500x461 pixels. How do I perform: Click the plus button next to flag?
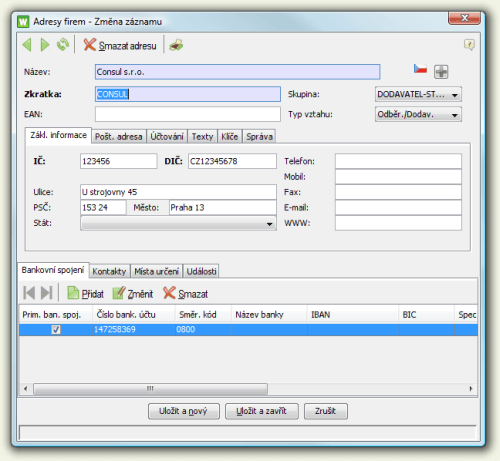(x=441, y=71)
